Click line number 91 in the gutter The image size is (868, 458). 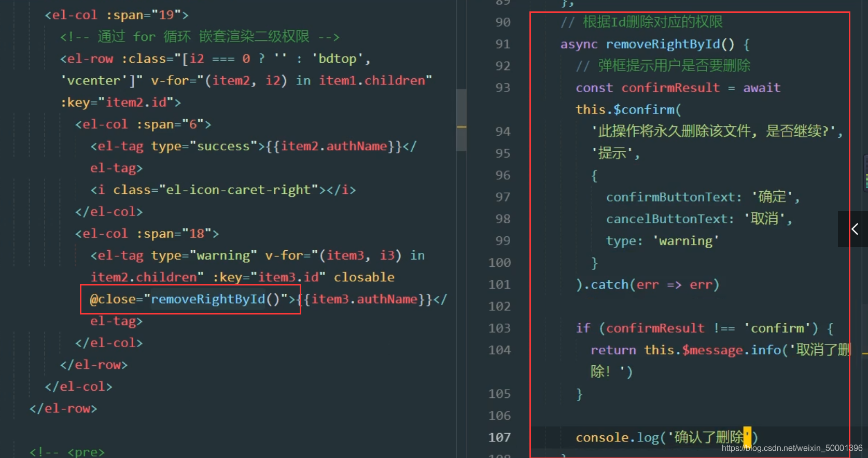[x=502, y=44]
